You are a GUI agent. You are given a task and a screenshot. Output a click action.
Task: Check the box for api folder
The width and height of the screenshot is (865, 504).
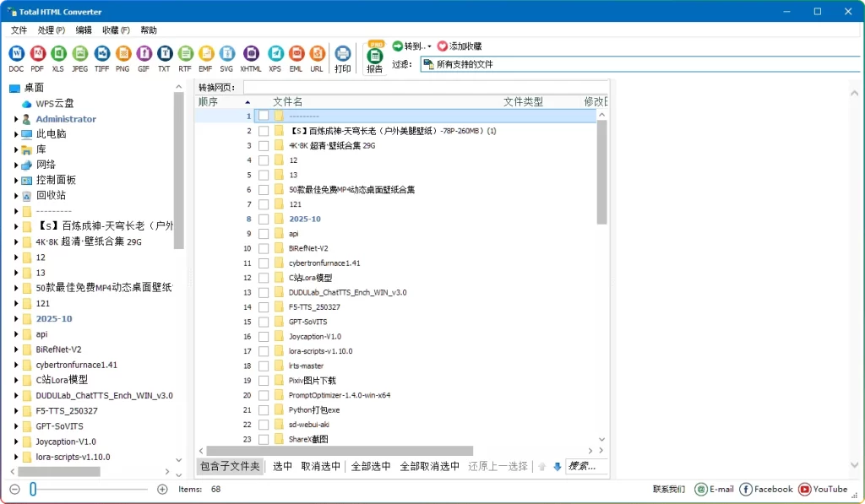click(264, 234)
